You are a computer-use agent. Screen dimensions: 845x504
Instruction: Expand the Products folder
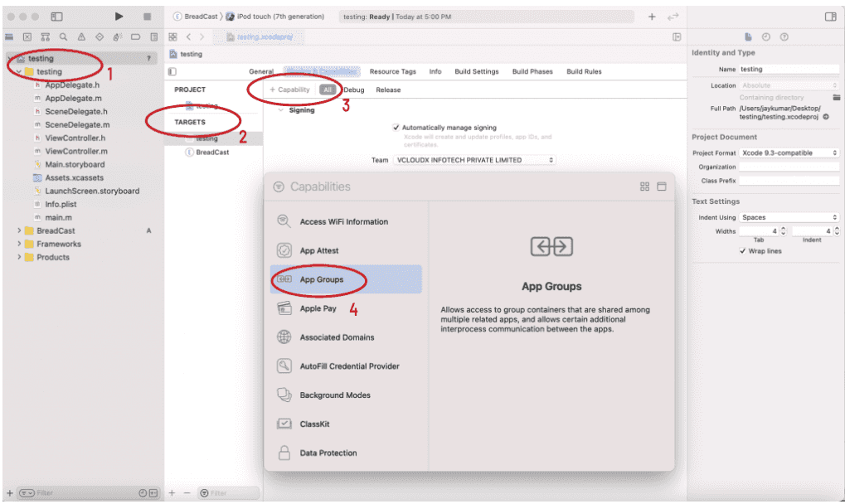pyautogui.click(x=19, y=257)
